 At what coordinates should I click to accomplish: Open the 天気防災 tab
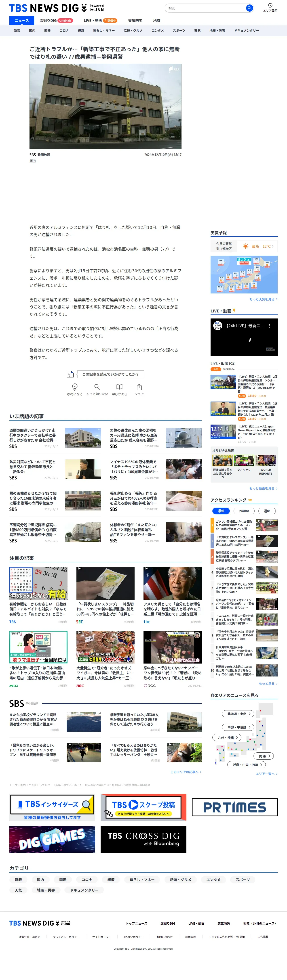point(135,21)
